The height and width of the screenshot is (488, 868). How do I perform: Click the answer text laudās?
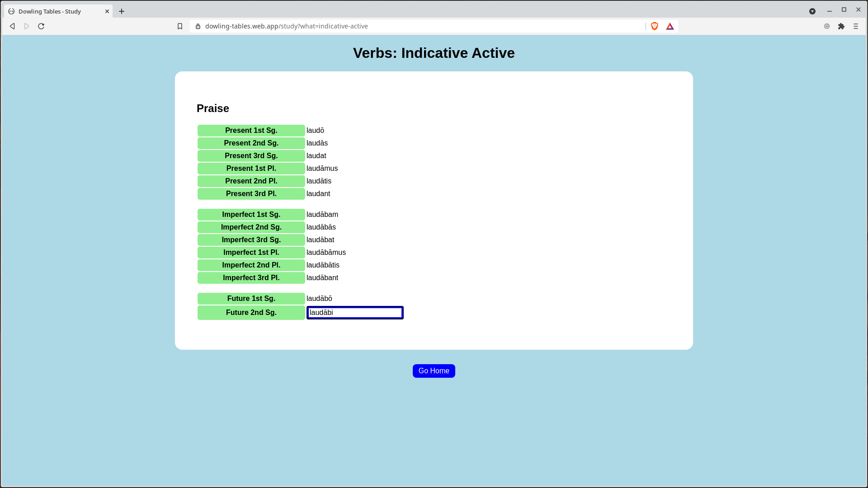tap(317, 143)
